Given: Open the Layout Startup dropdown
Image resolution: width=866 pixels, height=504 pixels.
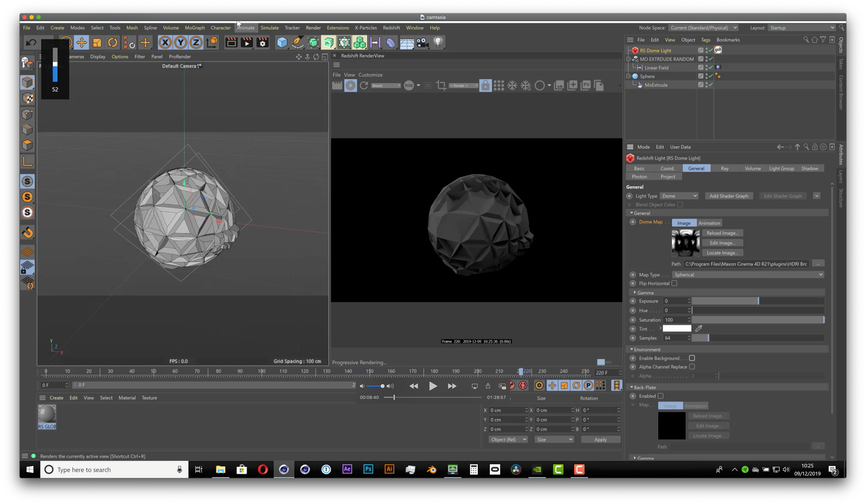Looking at the screenshot, I should point(802,28).
